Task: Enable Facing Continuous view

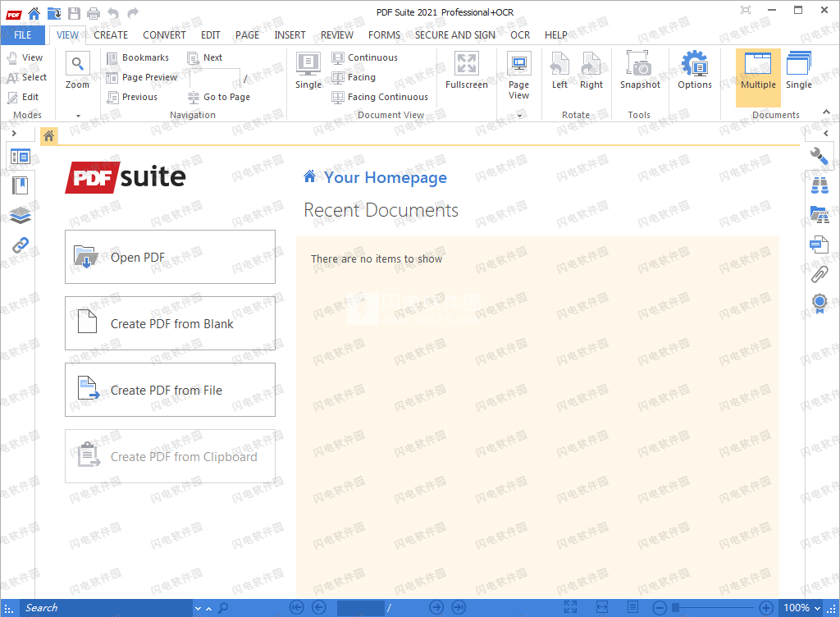Action: (380, 97)
